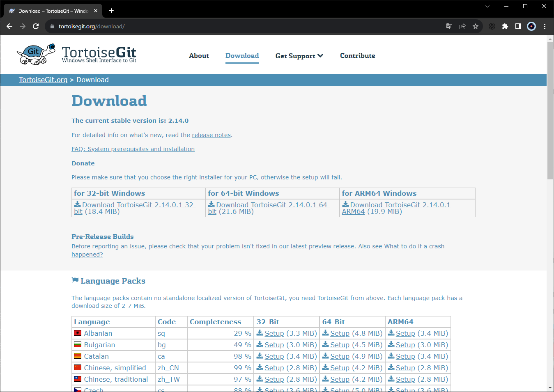This screenshot has height=392, width=554.
Task: Click the flag icon next to the Language Packs heading
Action: coord(75,280)
